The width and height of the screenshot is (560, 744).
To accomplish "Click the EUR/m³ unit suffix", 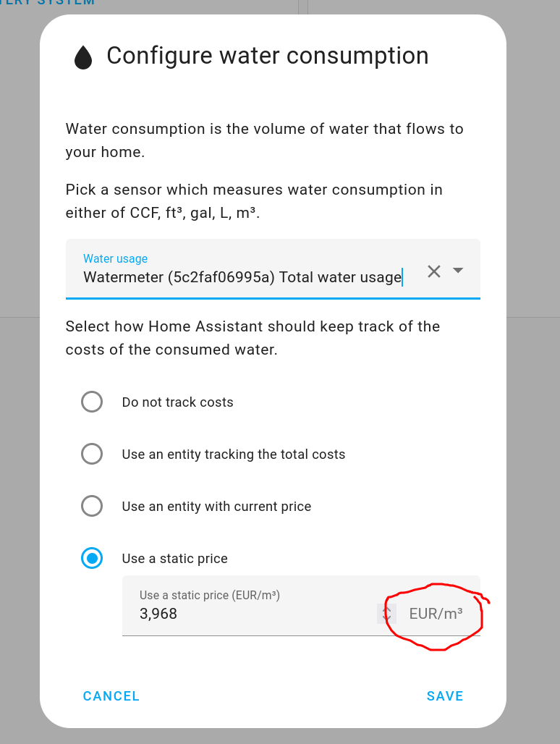I will pos(436,614).
